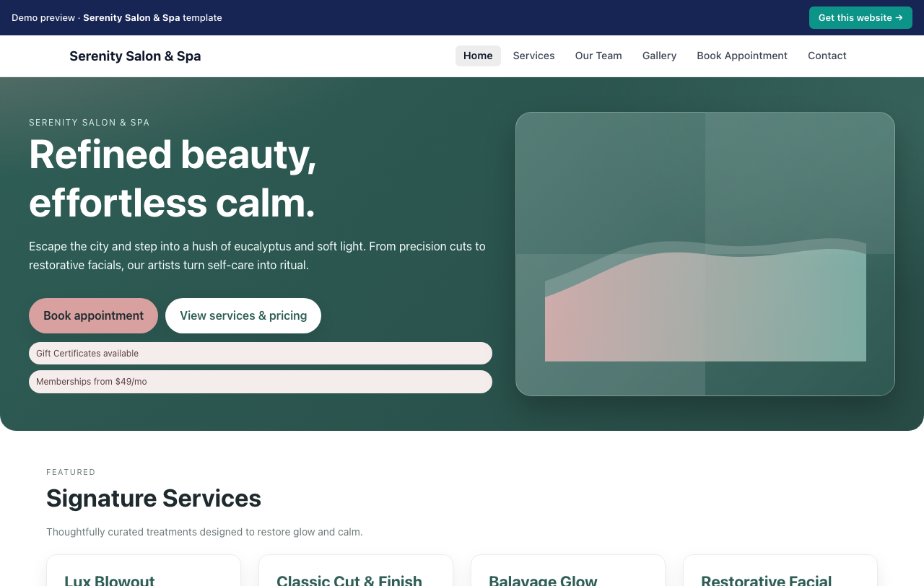Click View services & pricing button
Viewport: 924px width, 586px height.
[x=243, y=315]
